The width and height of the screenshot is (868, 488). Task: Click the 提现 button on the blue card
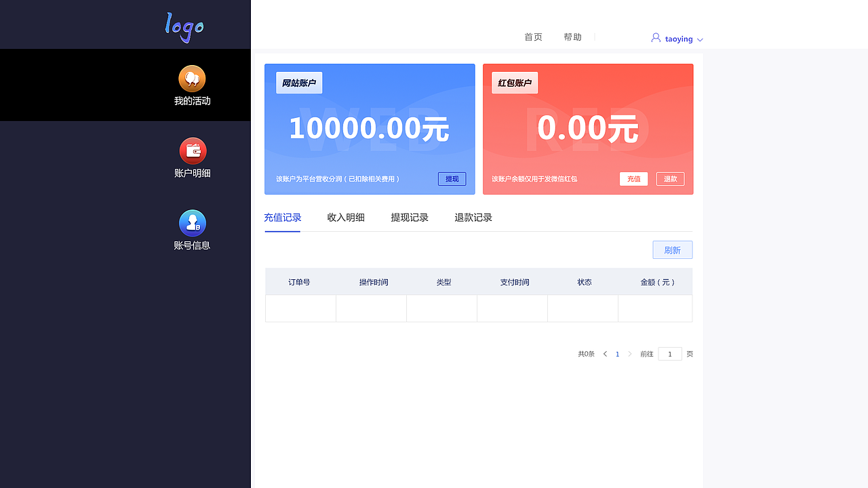(452, 178)
